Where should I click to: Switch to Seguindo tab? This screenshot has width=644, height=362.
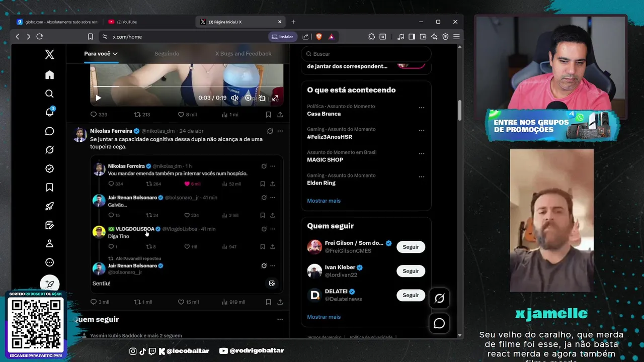(167, 54)
